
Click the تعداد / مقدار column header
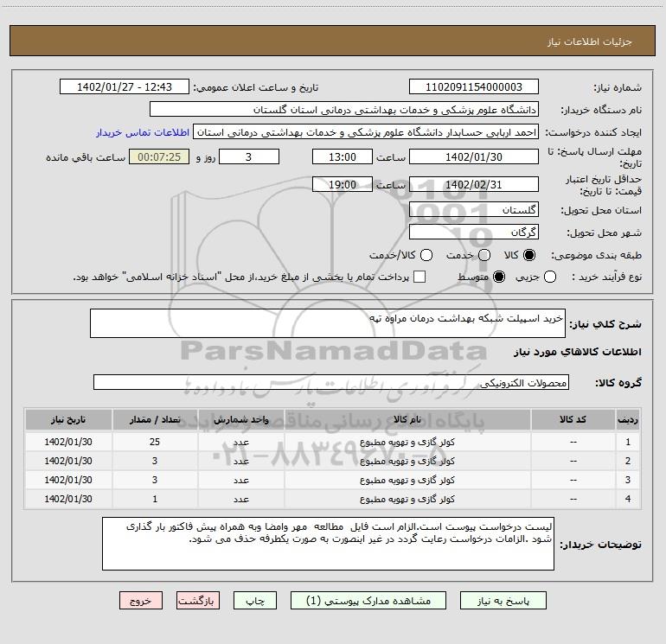[x=155, y=419]
